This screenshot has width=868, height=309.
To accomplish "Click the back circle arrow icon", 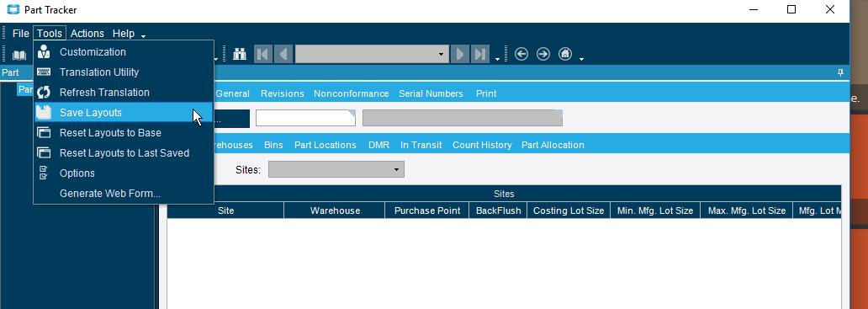I will point(521,54).
